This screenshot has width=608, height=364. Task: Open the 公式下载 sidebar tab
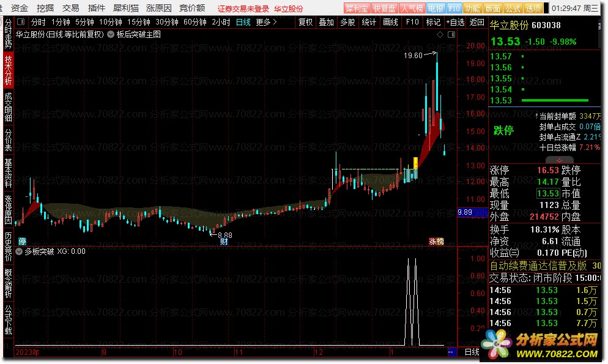click(x=8, y=320)
